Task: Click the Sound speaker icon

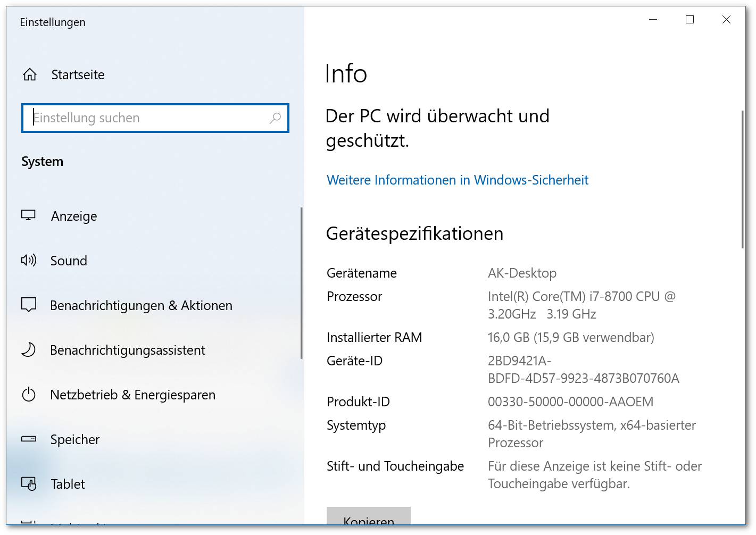Action: coord(28,260)
